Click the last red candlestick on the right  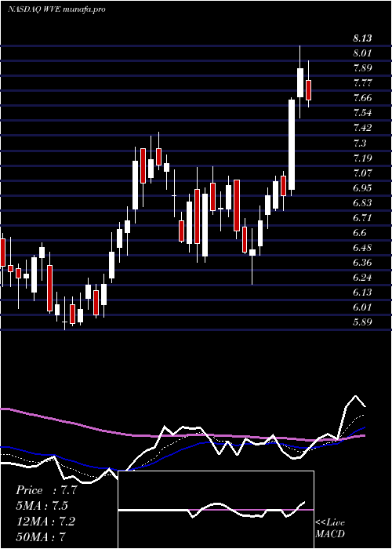point(308,90)
